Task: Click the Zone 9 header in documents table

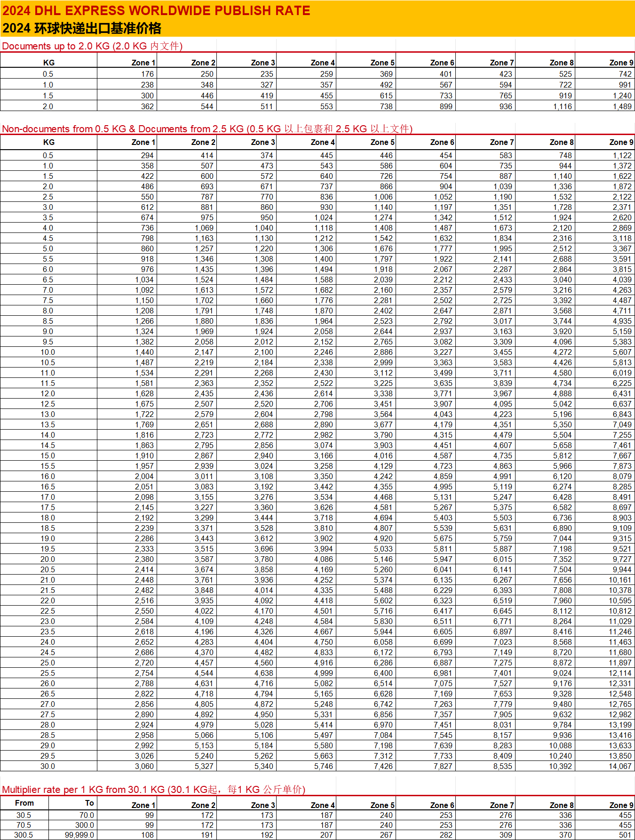Action: [x=621, y=63]
